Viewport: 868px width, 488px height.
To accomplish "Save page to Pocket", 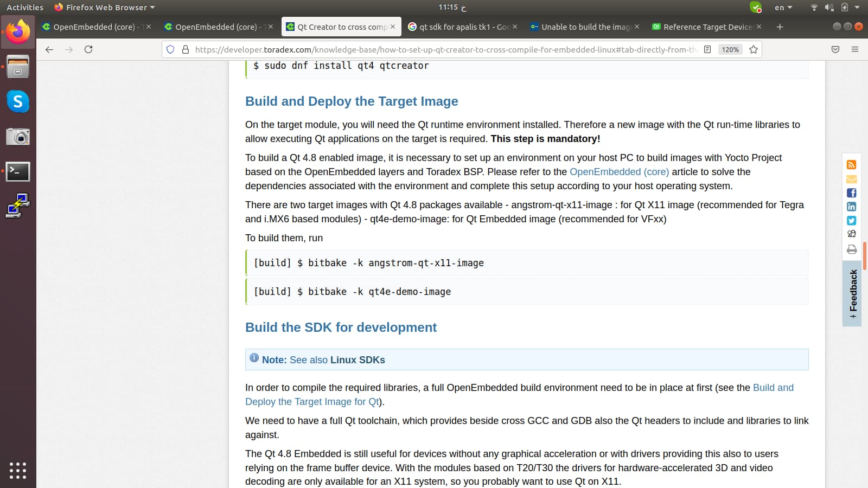I will point(835,49).
